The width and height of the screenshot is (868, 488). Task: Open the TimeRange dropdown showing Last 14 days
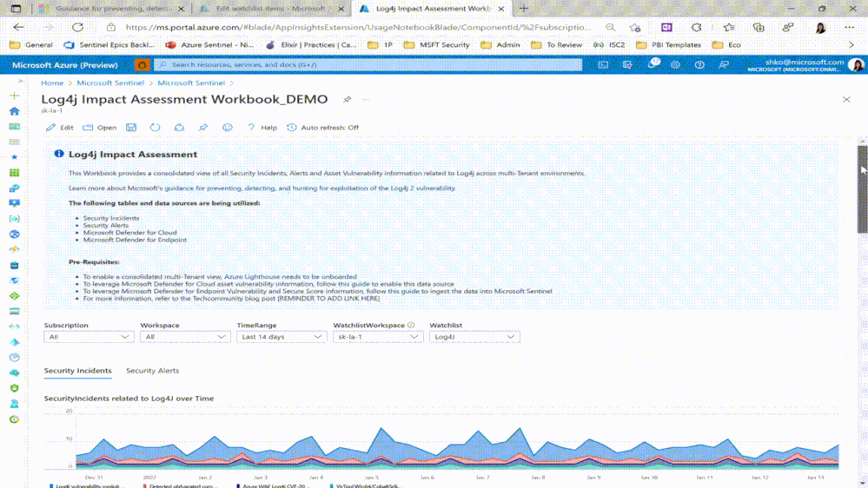tap(282, 336)
